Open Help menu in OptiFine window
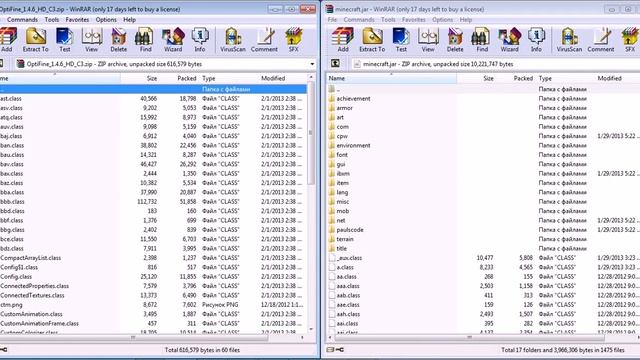640x360 pixels. [129, 20]
